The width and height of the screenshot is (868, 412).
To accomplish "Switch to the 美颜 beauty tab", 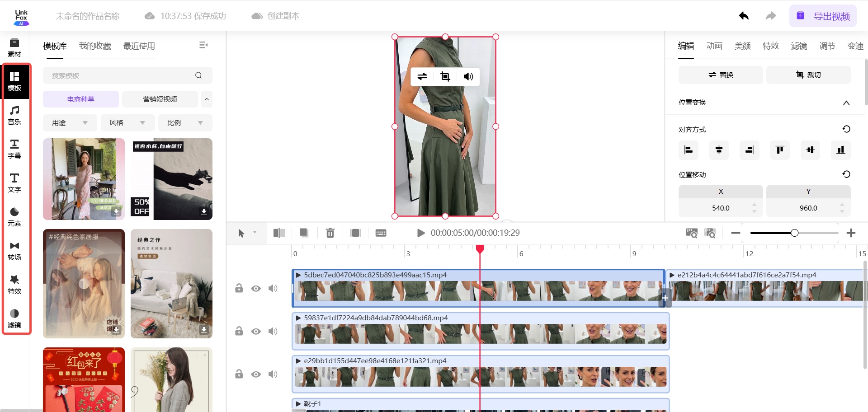I will click(x=742, y=46).
